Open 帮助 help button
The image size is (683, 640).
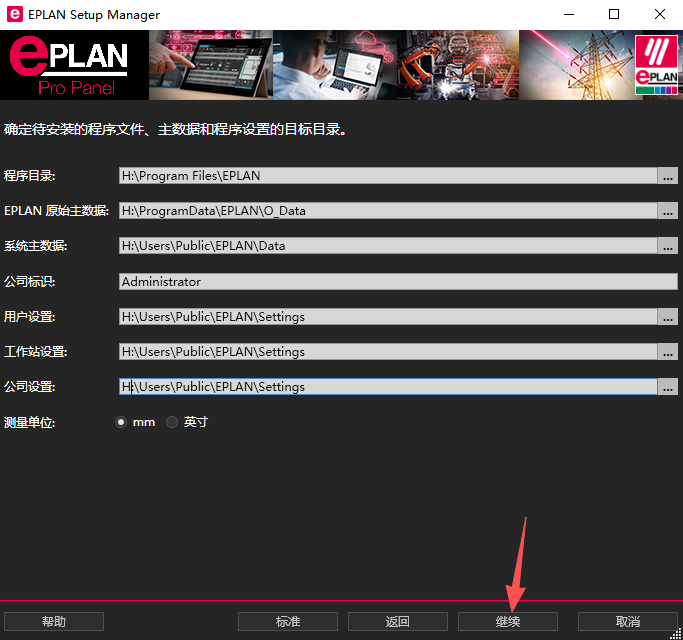point(54,621)
